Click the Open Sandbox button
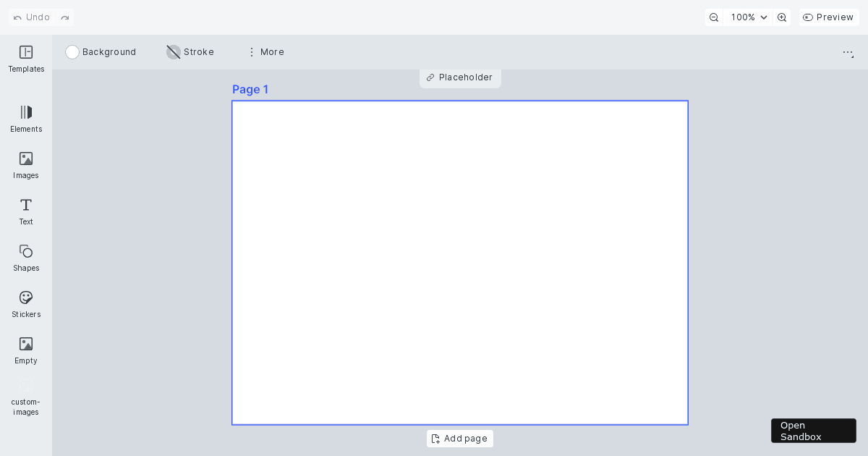Viewport: 868px width, 456px height. (813, 430)
